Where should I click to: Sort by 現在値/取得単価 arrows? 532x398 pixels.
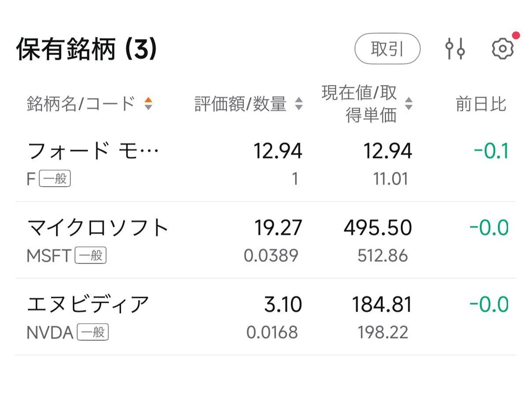coord(409,104)
